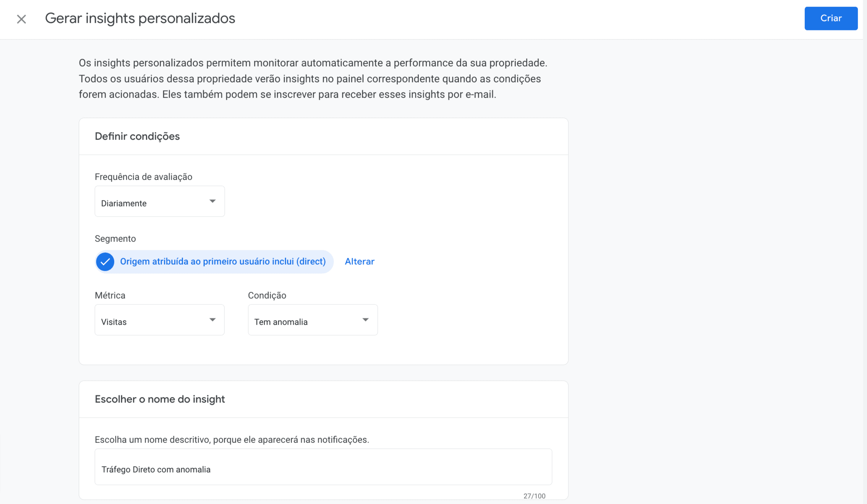Click the Definir condições section header
The image size is (867, 504).
click(137, 136)
